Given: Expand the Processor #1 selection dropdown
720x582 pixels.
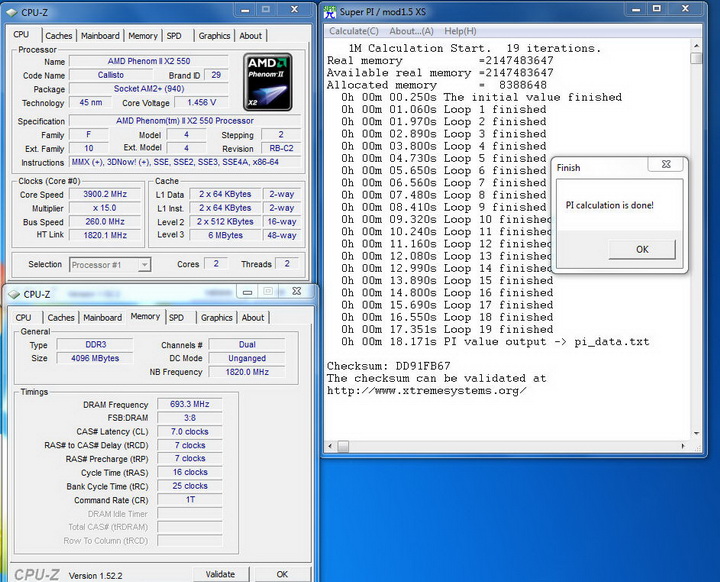Looking at the screenshot, I should [x=144, y=265].
